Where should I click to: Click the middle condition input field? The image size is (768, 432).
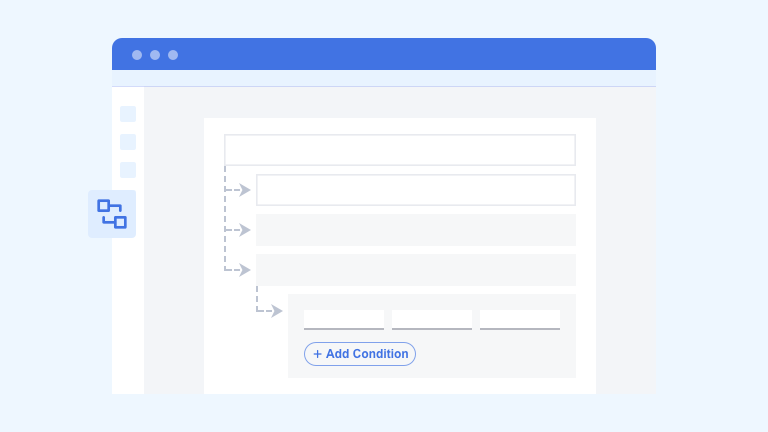click(432, 319)
